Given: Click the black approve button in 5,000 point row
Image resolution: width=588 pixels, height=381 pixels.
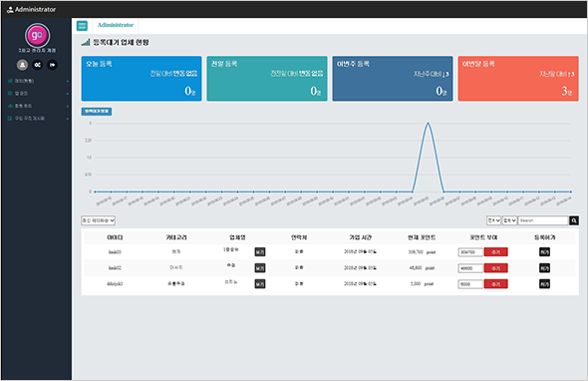Looking at the screenshot, I should click(x=544, y=284).
